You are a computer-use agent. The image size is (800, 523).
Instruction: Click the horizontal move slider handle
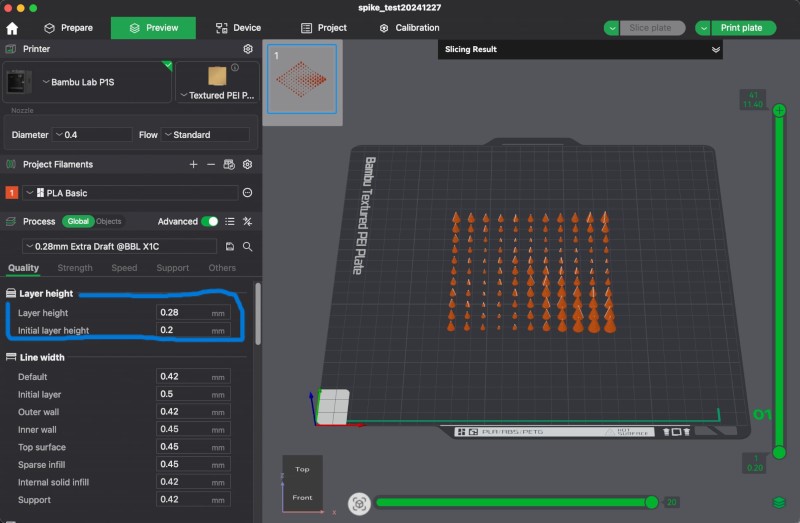[x=652, y=502]
